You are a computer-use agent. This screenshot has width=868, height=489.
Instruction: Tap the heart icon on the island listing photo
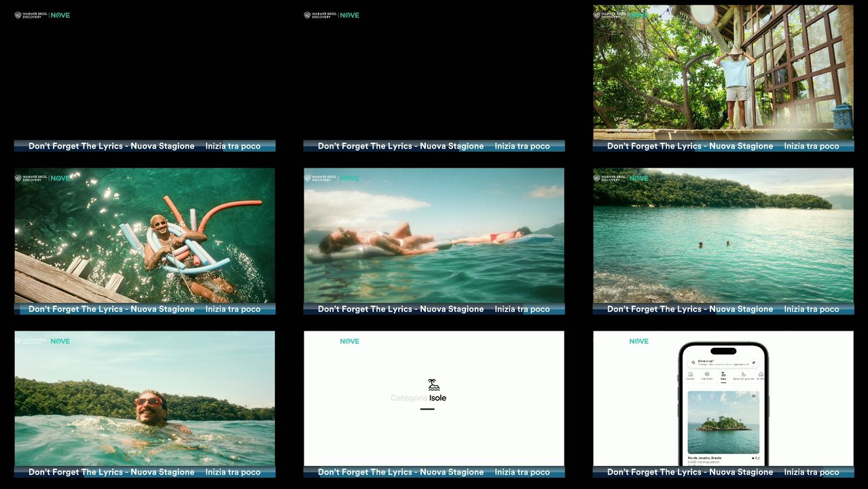tap(753, 396)
